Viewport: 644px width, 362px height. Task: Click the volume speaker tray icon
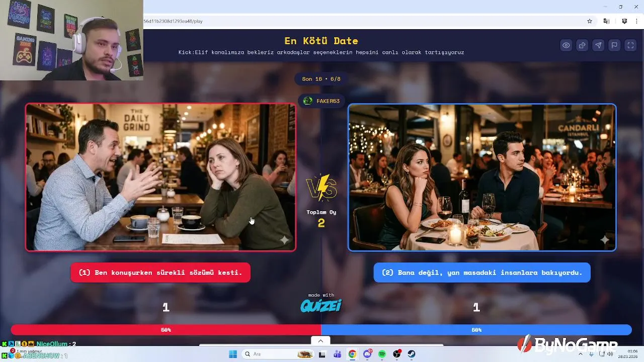(610, 354)
